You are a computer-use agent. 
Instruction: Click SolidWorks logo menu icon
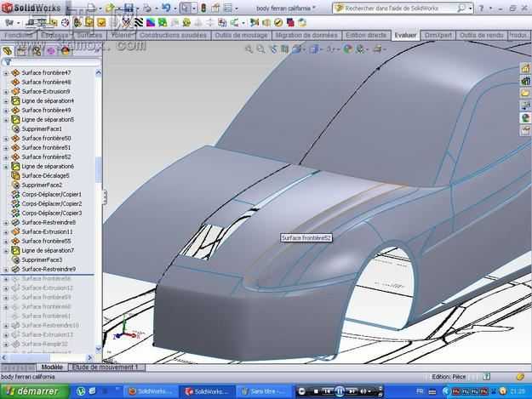[x=7, y=8]
